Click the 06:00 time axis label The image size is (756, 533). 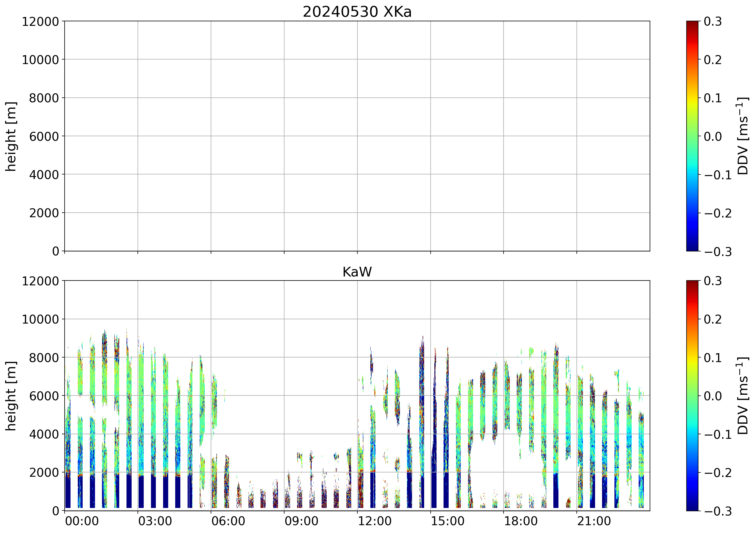[228, 521]
